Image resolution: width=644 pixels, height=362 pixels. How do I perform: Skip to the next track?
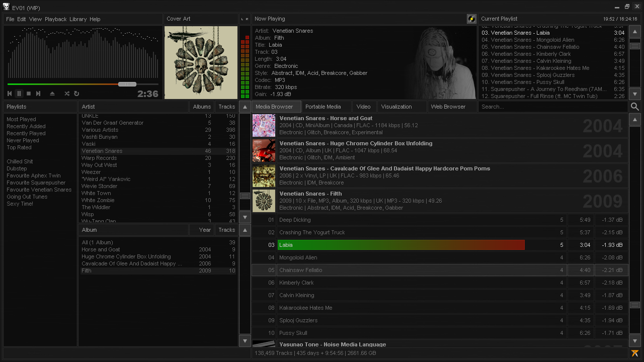[x=38, y=94]
